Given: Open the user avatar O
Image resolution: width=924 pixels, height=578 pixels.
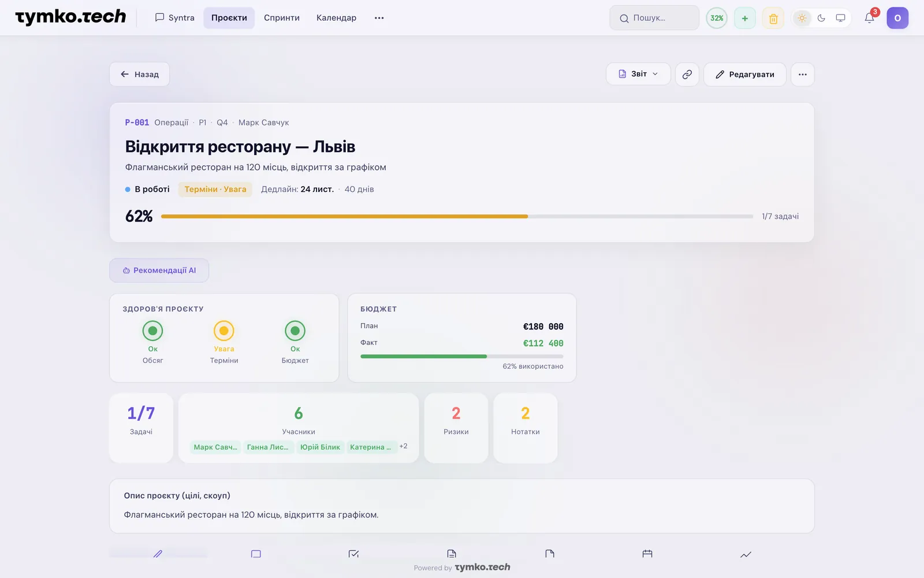Looking at the screenshot, I should (897, 18).
